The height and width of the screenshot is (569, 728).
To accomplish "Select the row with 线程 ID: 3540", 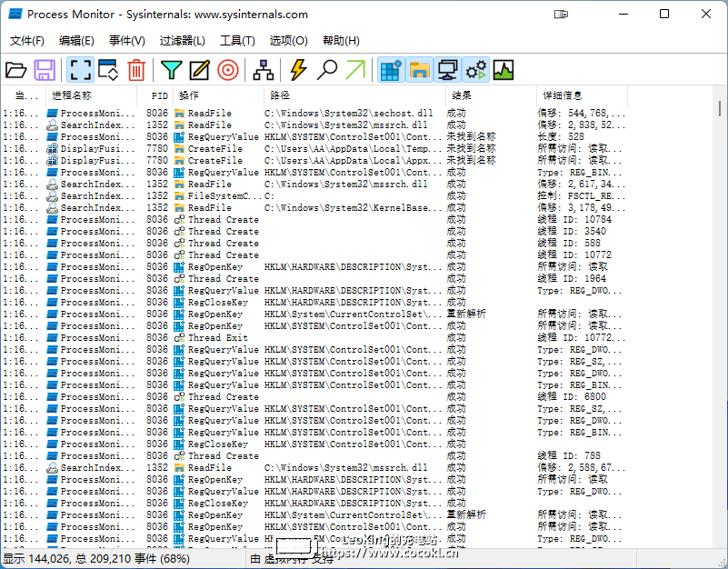I will [314, 231].
